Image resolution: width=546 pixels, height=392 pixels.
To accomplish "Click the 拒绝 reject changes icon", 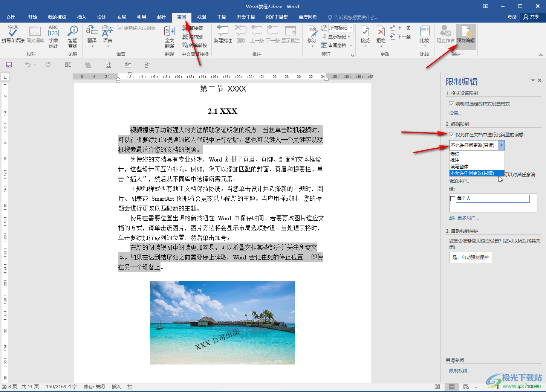I will click(381, 34).
